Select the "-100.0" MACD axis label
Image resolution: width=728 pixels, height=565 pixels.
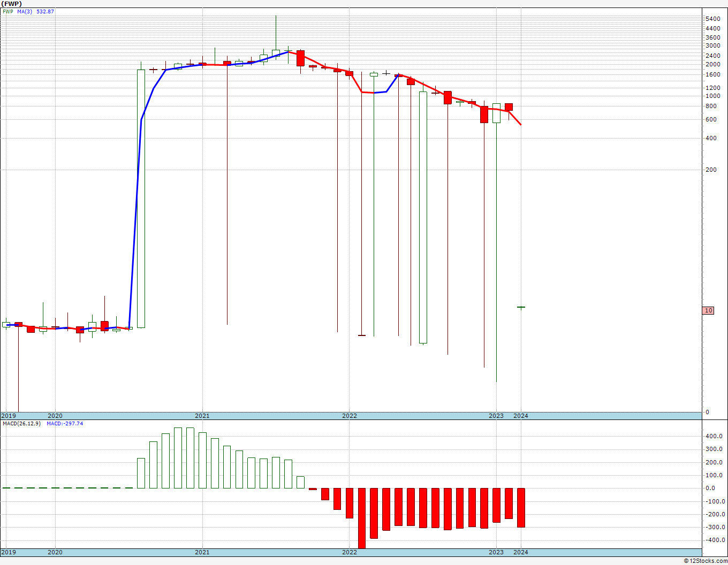coord(715,501)
